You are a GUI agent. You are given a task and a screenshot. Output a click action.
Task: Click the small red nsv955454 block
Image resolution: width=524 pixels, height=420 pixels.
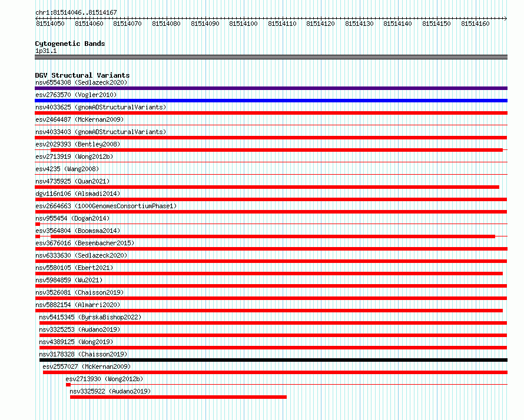(38, 224)
